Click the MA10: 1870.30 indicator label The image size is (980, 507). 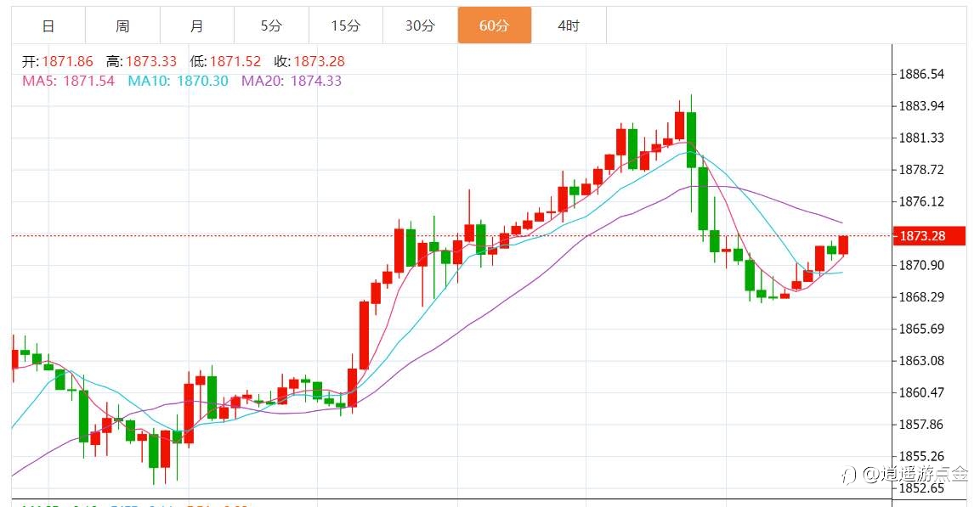178,81
